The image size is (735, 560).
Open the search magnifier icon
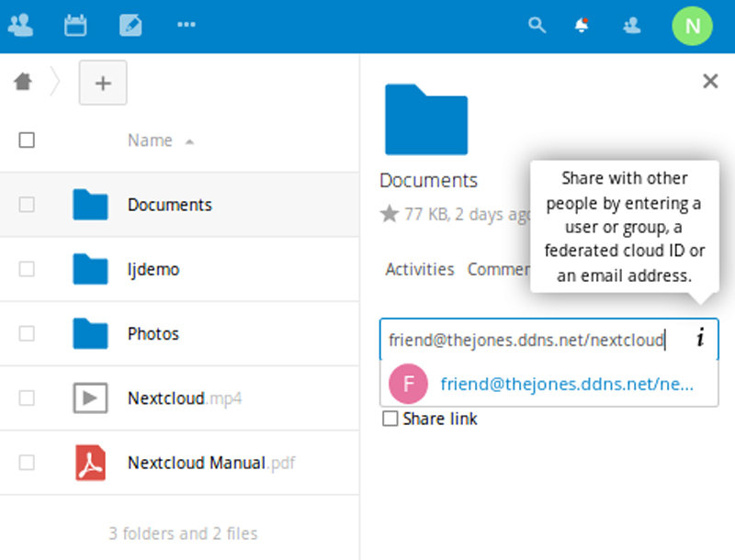(537, 25)
